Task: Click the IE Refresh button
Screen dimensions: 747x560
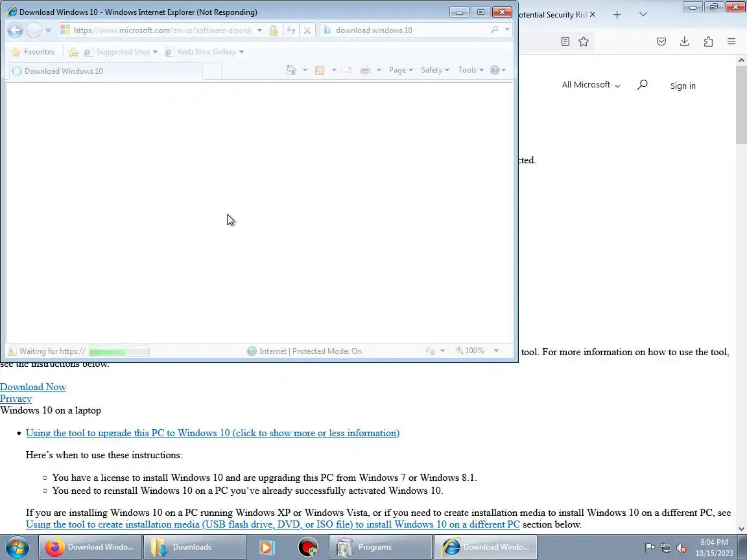Action: pyautogui.click(x=291, y=30)
